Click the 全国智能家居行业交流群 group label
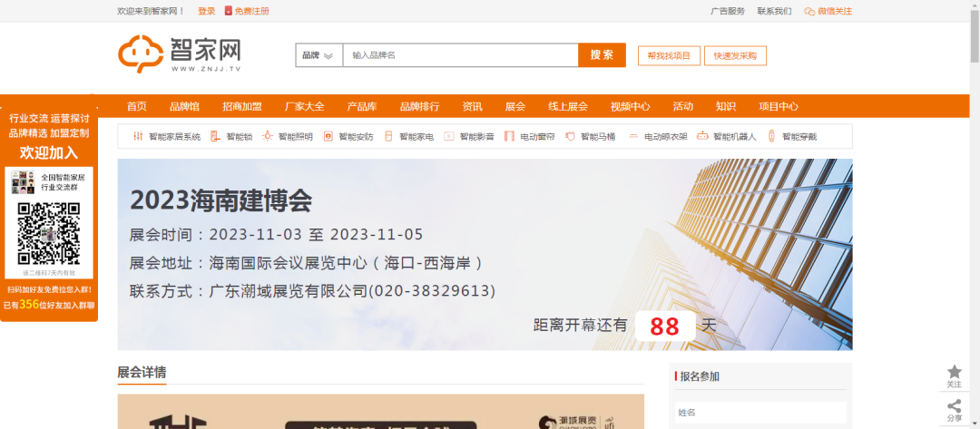 click(x=63, y=182)
